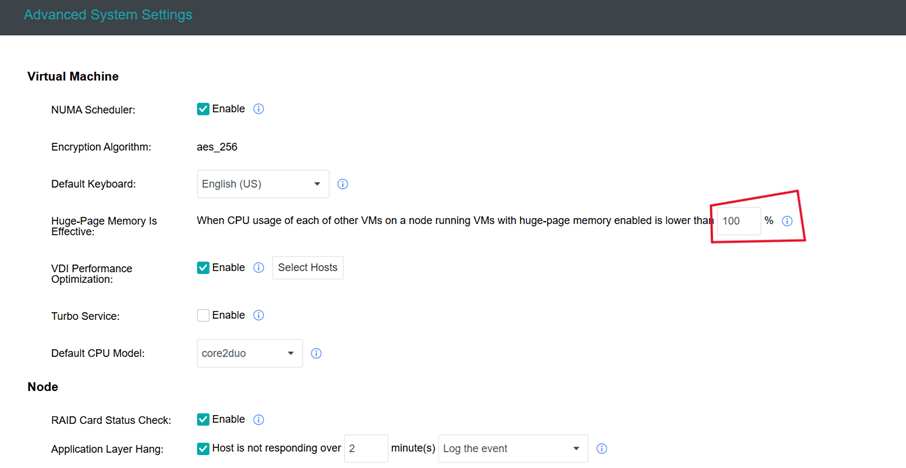
Task: Expand the core2duo CPU model dropdown
Action: 249,353
